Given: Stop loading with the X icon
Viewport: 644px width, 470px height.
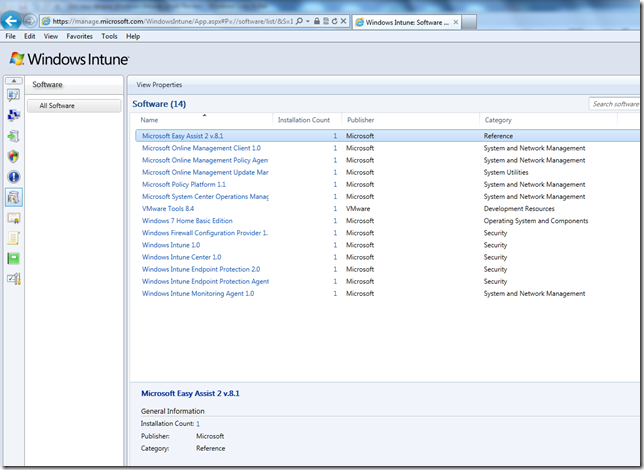Looking at the screenshot, I should tap(343, 21).
